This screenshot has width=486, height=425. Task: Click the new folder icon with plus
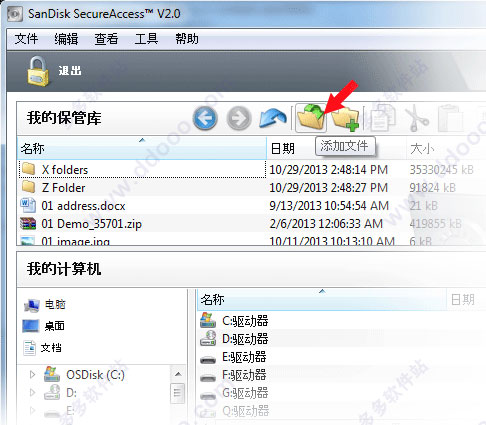point(346,118)
